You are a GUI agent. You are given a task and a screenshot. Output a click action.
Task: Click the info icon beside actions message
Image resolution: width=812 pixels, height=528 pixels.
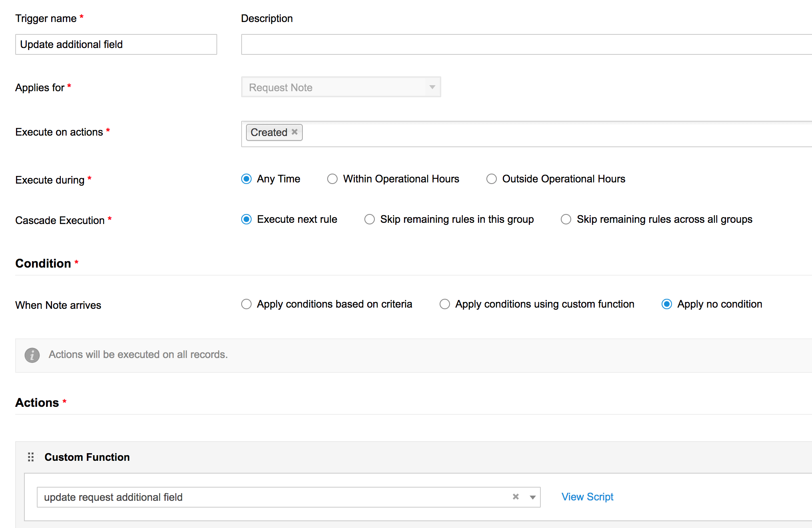32,355
